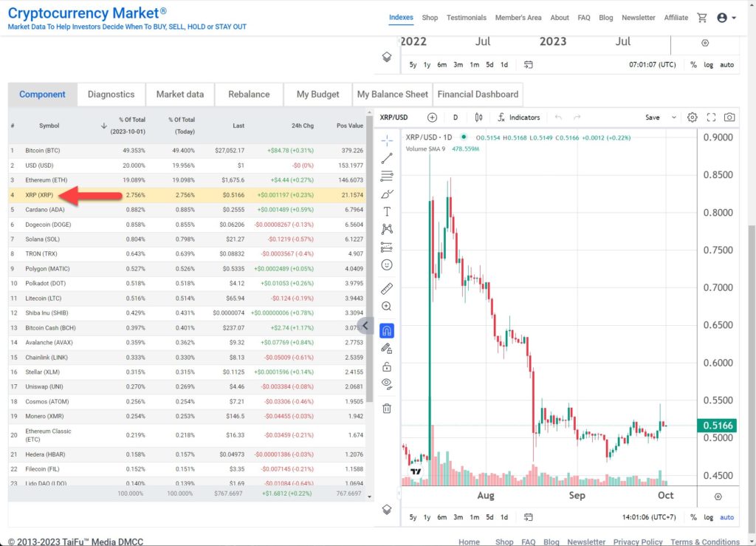Toggle lock all drawing tools
This screenshot has width=756, height=546.
point(387,366)
